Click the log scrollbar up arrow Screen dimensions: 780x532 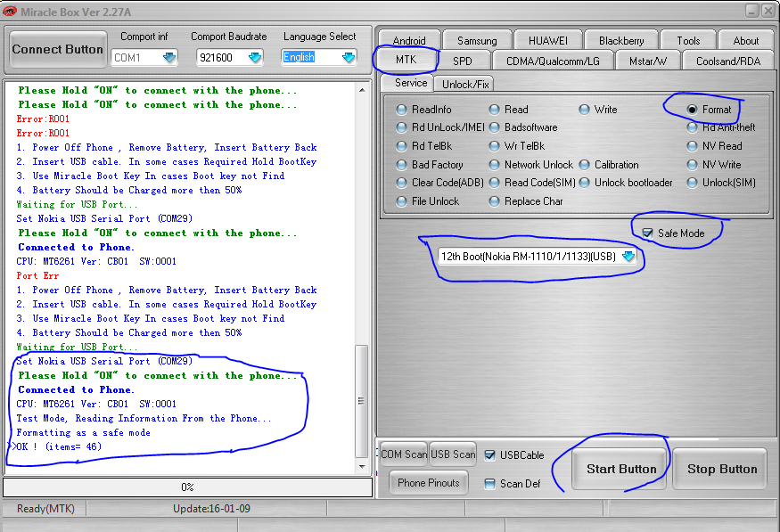[362, 90]
